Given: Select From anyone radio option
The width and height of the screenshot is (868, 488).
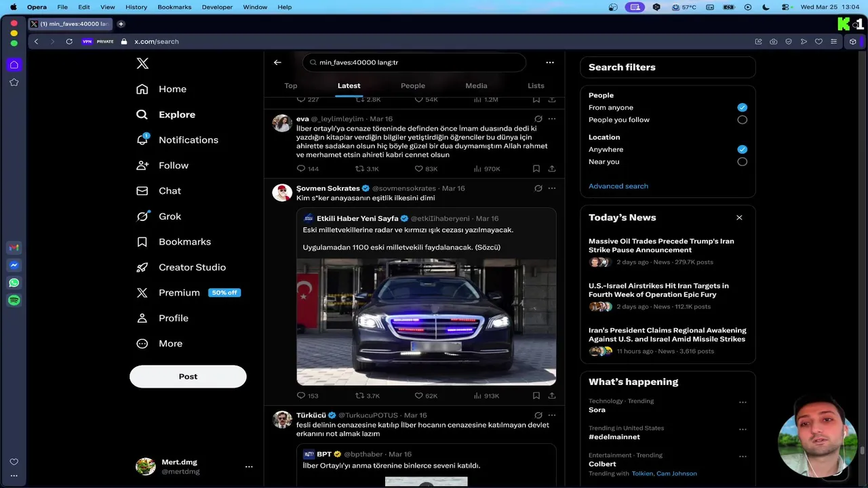Looking at the screenshot, I should coord(742,107).
